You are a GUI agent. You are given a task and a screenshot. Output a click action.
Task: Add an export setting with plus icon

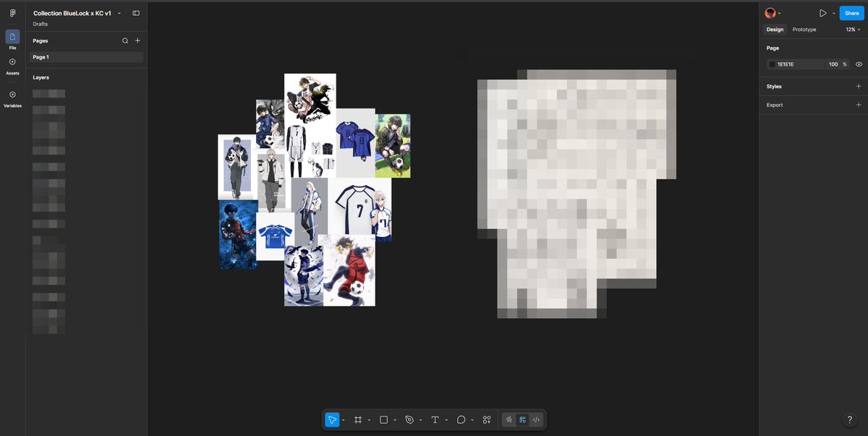point(859,105)
